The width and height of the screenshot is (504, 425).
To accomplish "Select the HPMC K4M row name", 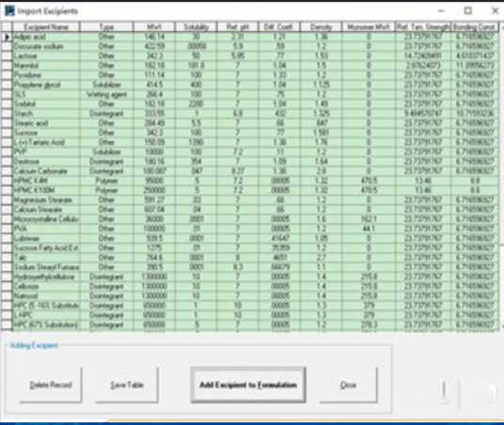I will (x=46, y=181).
